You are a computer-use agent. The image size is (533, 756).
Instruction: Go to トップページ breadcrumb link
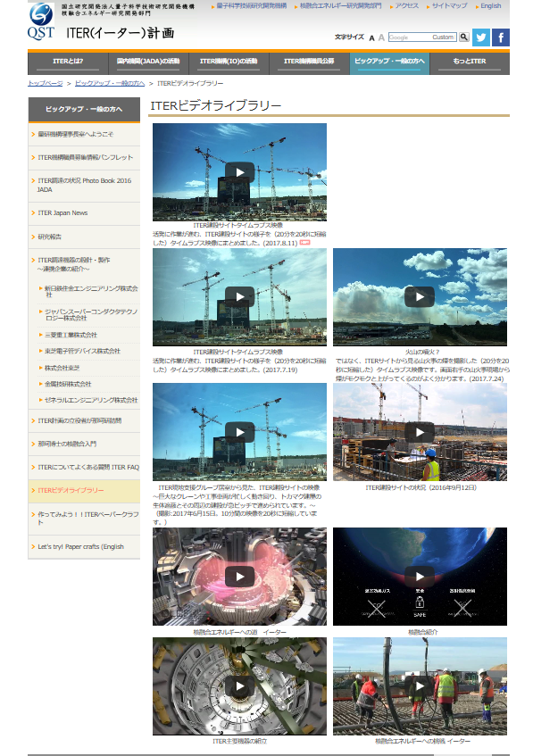tap(46, 83)
